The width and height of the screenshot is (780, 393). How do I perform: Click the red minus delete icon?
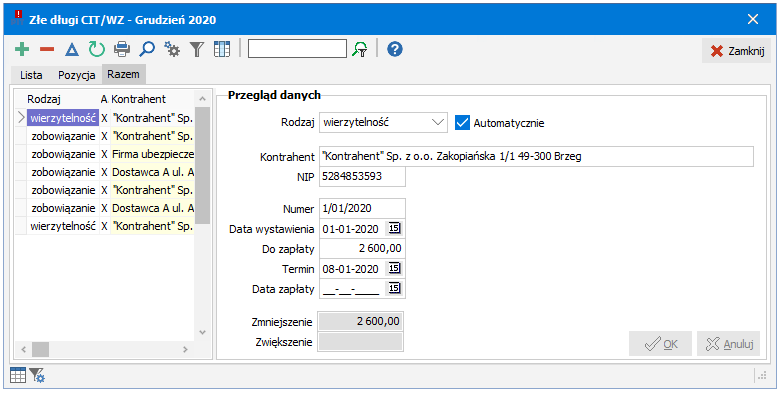click(x=47, y=49)
